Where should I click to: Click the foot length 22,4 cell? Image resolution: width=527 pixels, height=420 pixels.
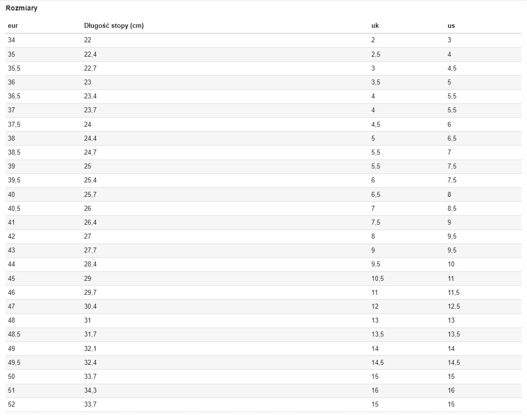click(x=90, y=54)
